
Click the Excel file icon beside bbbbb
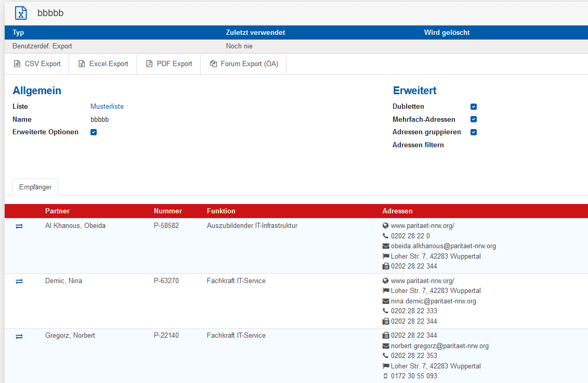21,13
